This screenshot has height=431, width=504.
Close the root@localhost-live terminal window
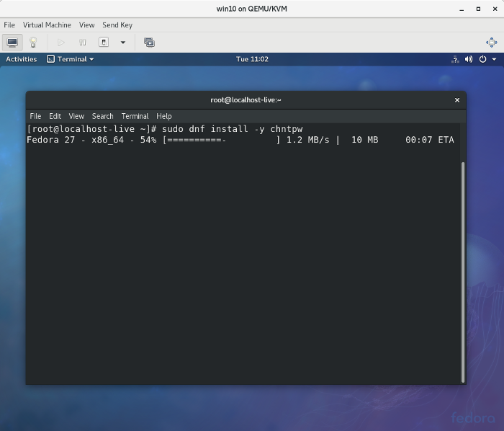456,100
